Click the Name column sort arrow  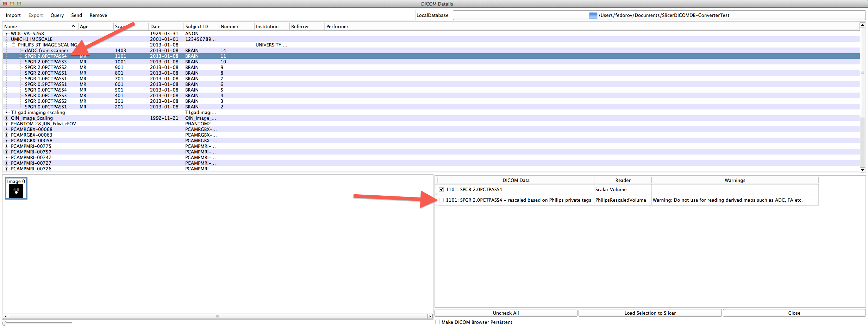[x=73, y=26]
